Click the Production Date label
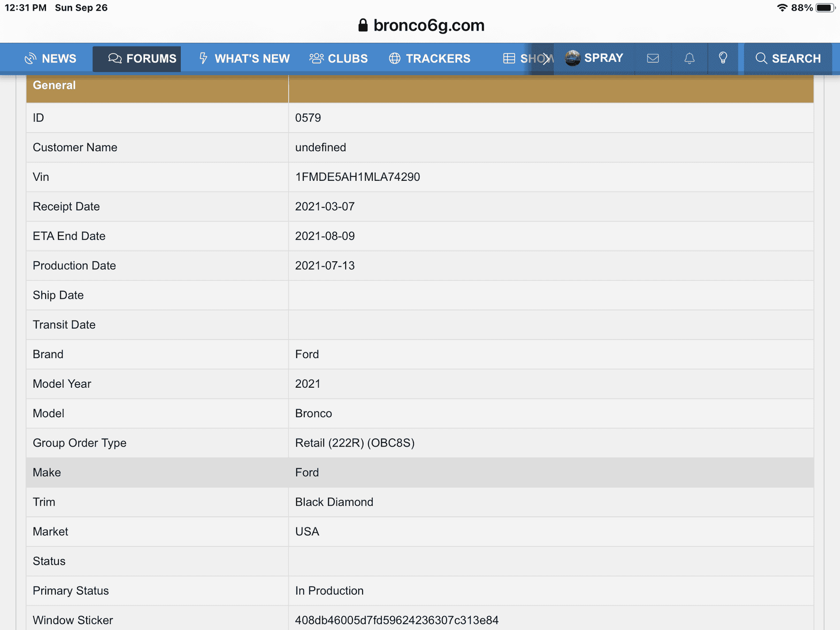This screenshot has width=840, height=630. [x=74, y=266]
